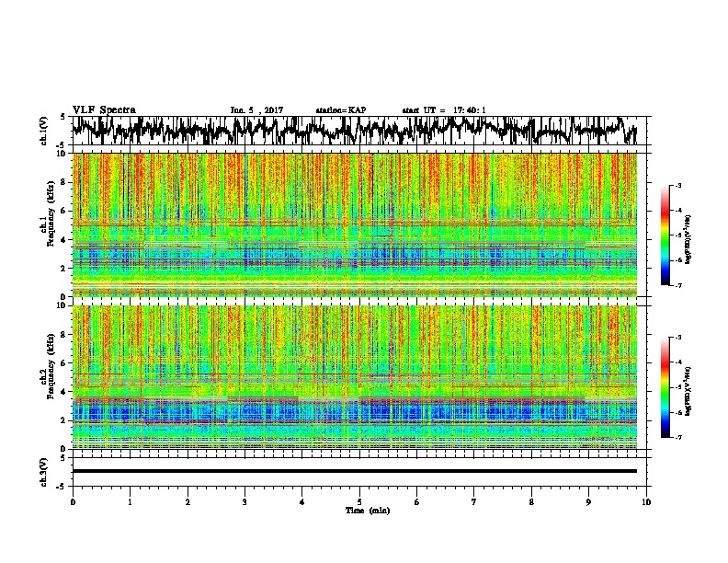Click the "5" tick on ch.3(V) axis
Viewport: 728px width, 563px height.
[x=63, y=458]
